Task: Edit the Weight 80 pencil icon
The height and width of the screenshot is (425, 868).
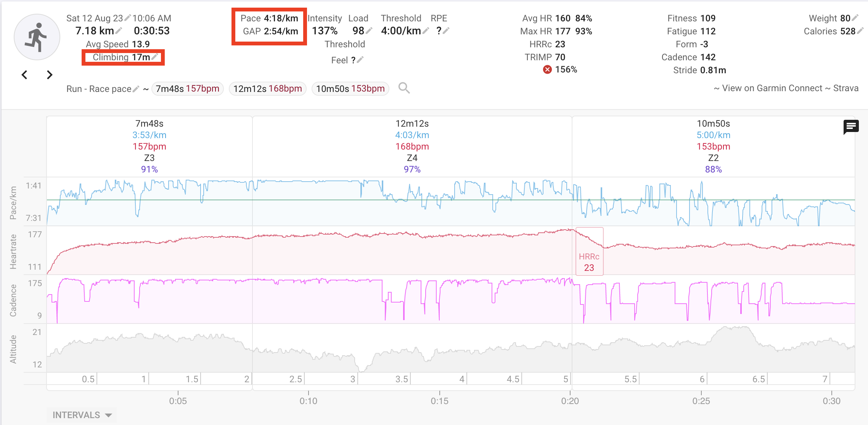Action: pyautogui.click(x=855, y=18)
